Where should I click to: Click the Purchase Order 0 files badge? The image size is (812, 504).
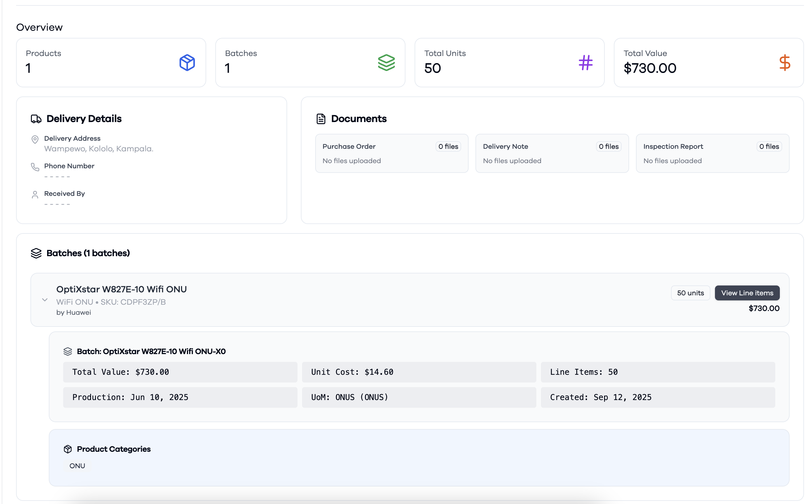point(448,147)
